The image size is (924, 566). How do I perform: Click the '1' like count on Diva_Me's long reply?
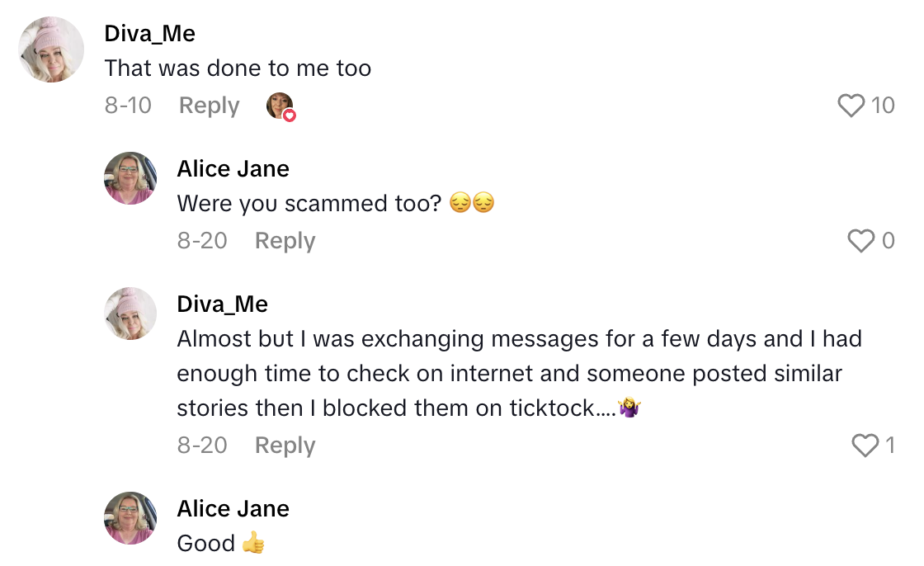[x=891, y=446]
